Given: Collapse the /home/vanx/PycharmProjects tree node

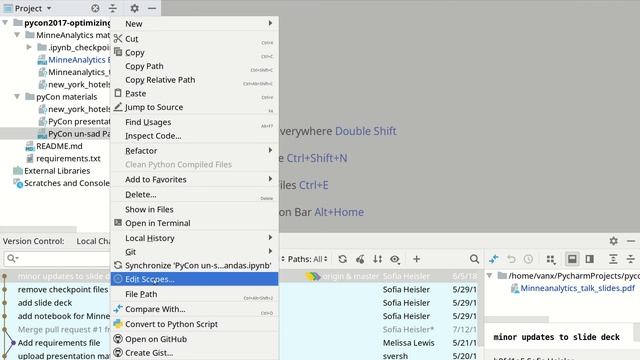Looking at the screenshot, I should click(x=489, y=276).
